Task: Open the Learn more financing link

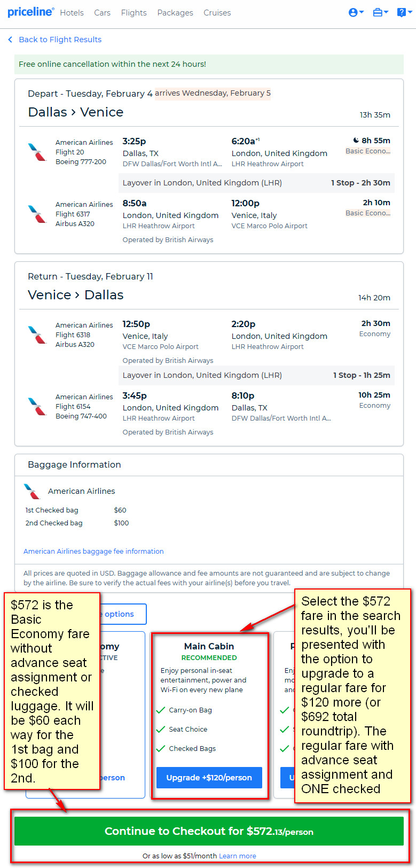Action: [x=238, y=856]
